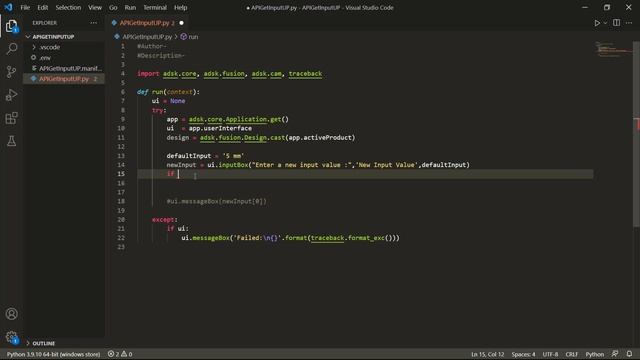
Task: Click line number 14 in gutter
Action: click(121, 165)
